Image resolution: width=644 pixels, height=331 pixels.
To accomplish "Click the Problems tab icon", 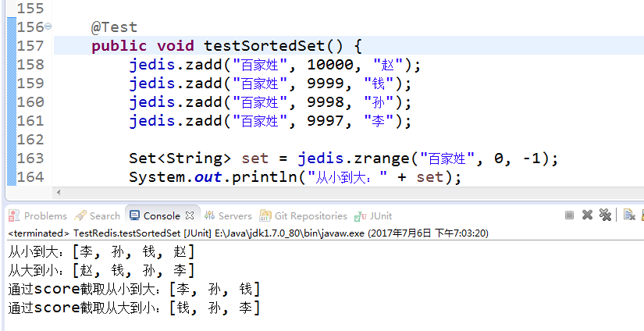I will click(x=14, y=215).
